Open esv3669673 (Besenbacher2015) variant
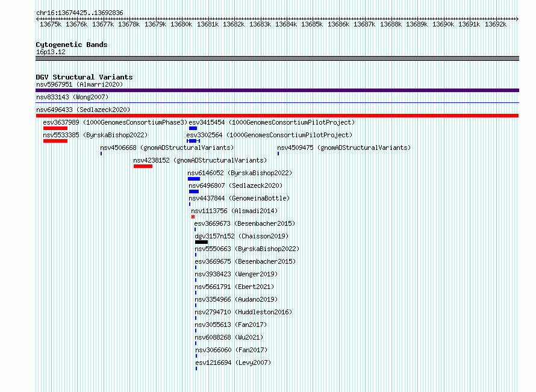The width and height of the screenshot is (536, 392). pos(245,223)
